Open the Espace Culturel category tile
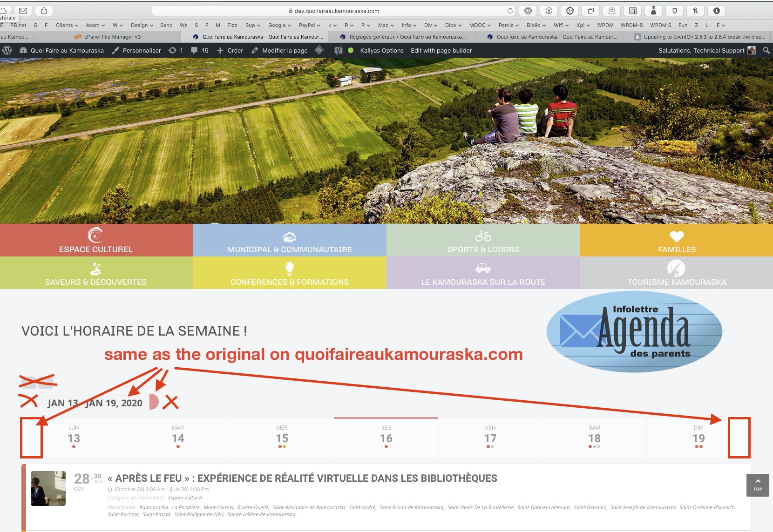Screen dimensions: 773x532 coord(96,240)
